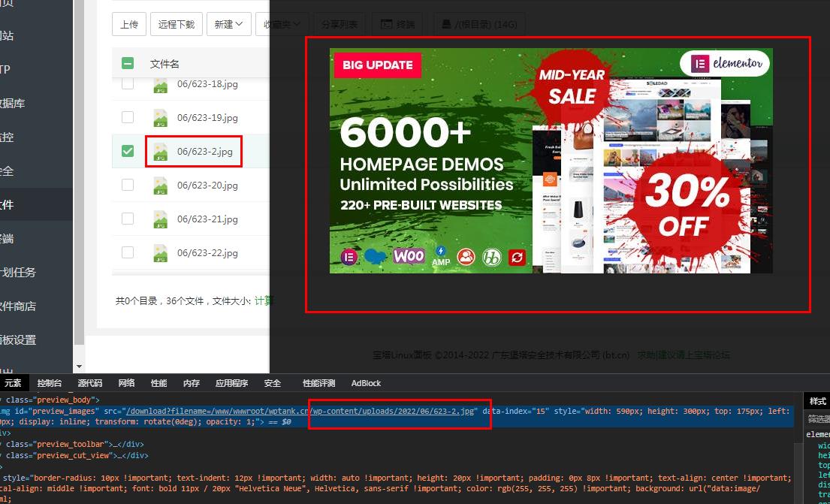This screenshot has width=830, height=504.
Task: Tick the checkbox for 06/623-22.jpg
Action: click(x=128, y=252)
